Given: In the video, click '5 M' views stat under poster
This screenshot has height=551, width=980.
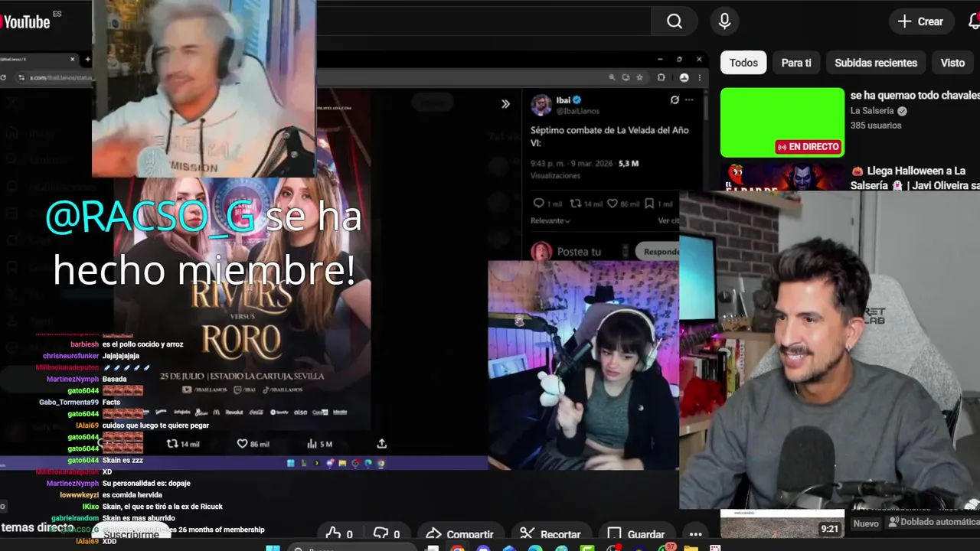Looking at the screenshot, I should (x=319, y=444).
